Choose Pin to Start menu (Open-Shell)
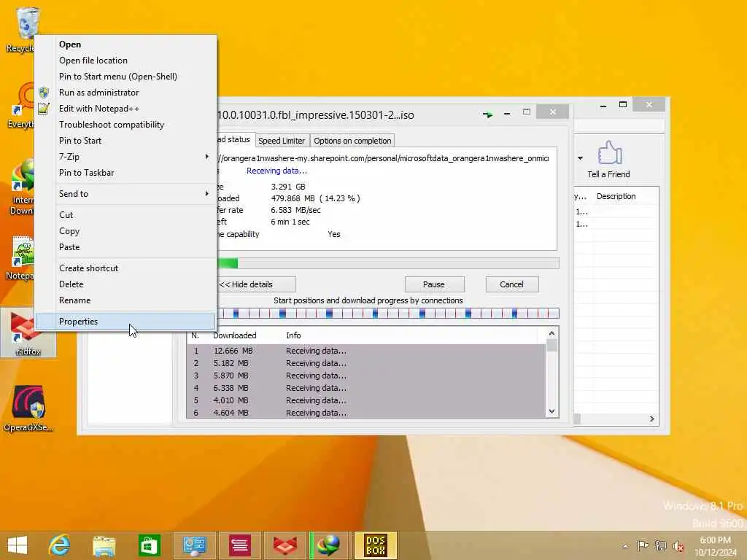The width and height of the screenshot is (747, 560). click(x=125, y=77)
